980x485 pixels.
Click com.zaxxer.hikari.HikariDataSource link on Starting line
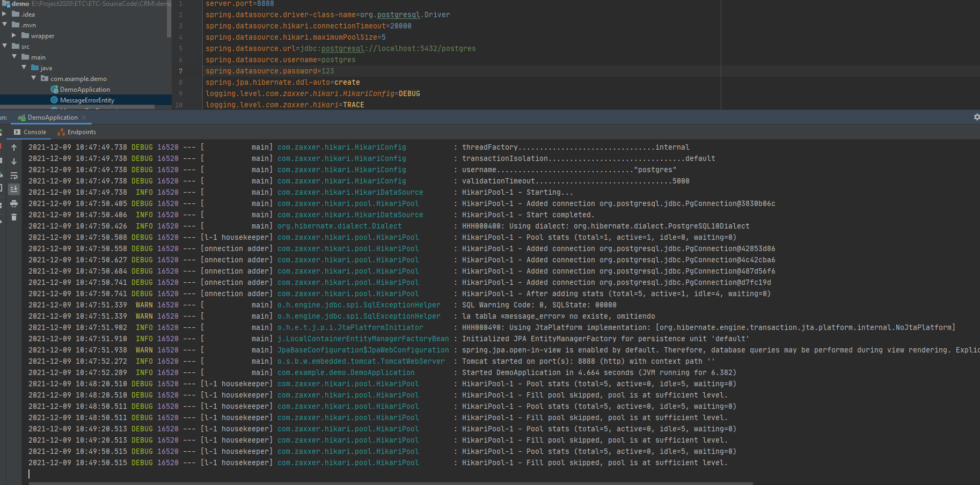[x=350, y=193]
